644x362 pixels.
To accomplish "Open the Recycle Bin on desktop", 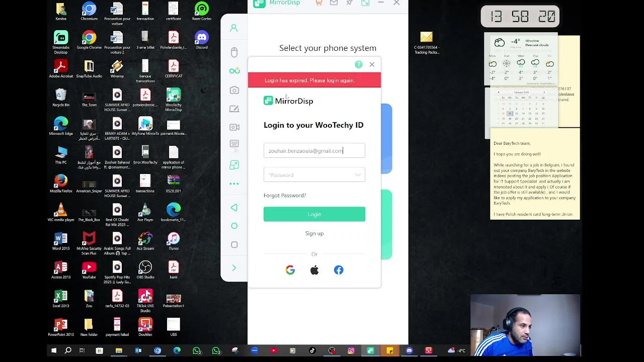I will 61,98.
